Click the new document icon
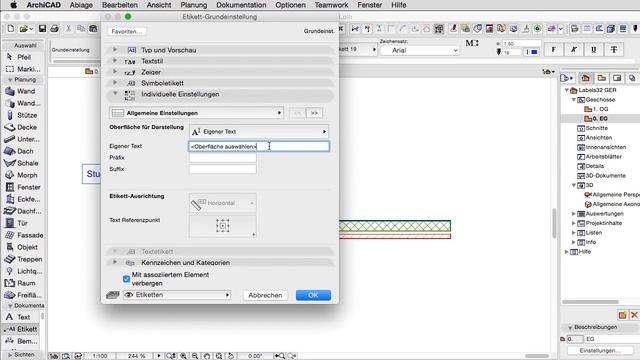 pos(11,29)
